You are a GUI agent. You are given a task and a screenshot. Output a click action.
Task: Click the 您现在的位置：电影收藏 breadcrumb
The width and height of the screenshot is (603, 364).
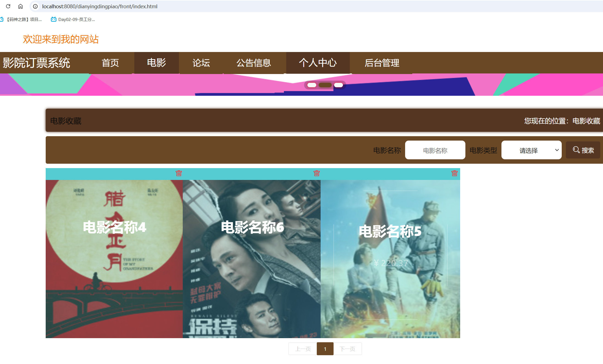[x=562, y=121]
